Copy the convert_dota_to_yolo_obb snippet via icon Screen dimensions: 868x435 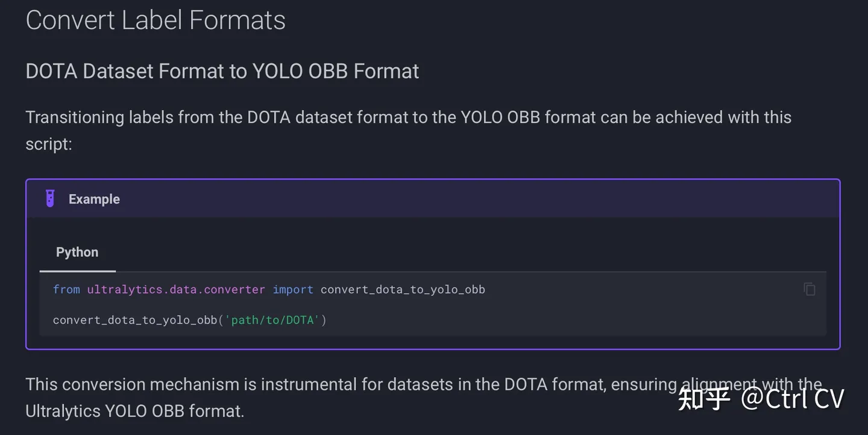808,289
